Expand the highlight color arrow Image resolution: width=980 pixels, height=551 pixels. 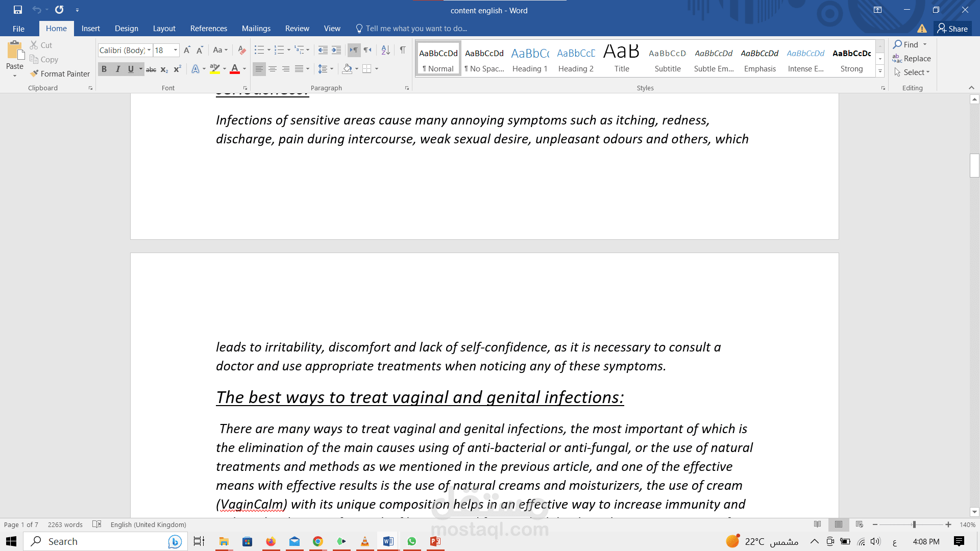(225, 69)
